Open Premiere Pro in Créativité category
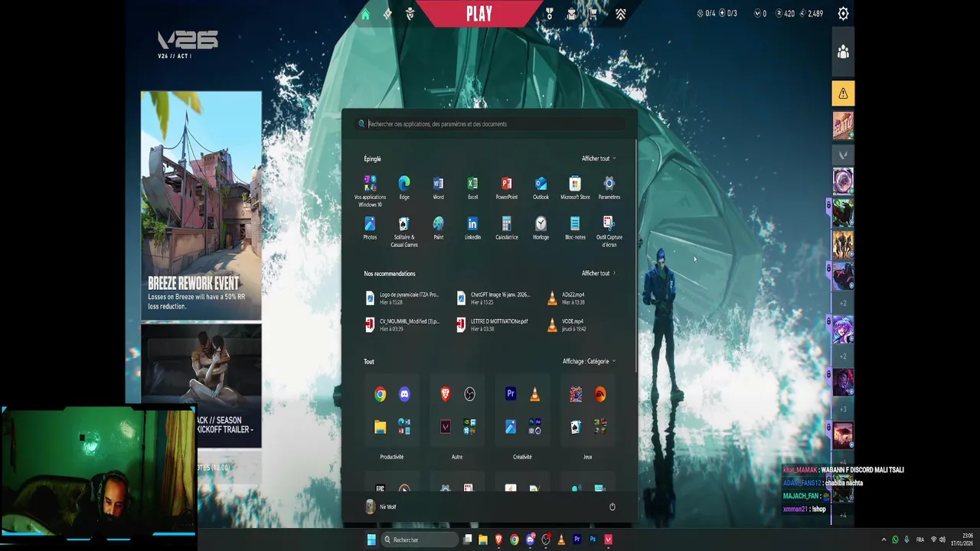 tap(511, 394)
